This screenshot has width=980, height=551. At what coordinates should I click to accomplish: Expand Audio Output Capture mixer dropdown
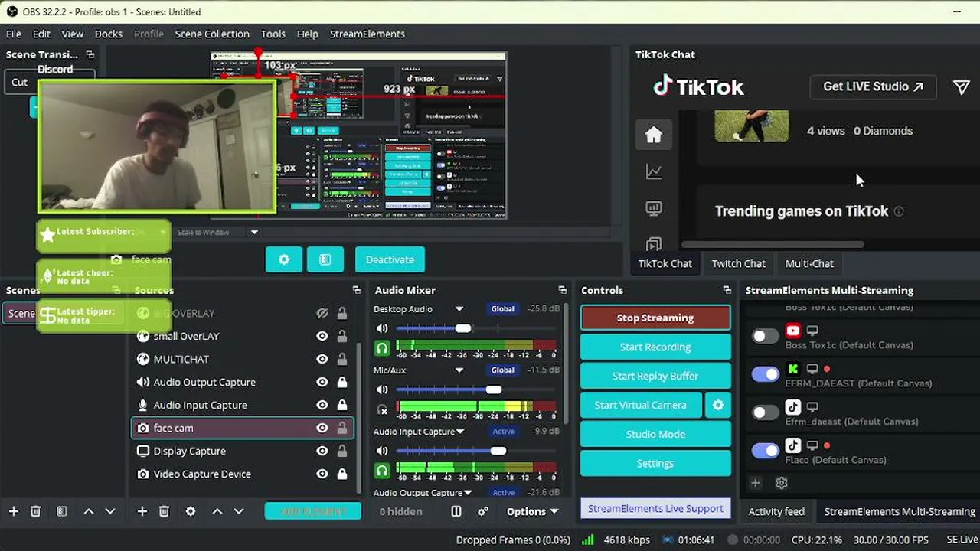pos(467,493)
